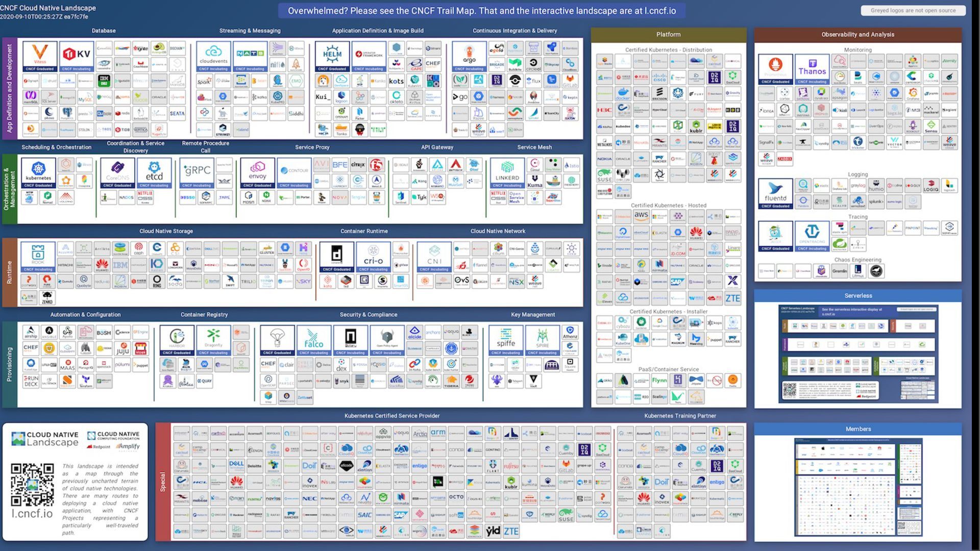Viewport: 980px width, 551px height.
Task: Open the yld logo in Service Providers
Action: [493, 531]
